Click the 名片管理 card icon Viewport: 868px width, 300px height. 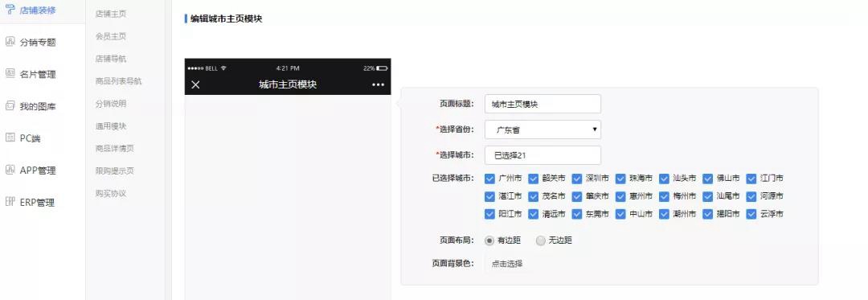coord(10,74)
